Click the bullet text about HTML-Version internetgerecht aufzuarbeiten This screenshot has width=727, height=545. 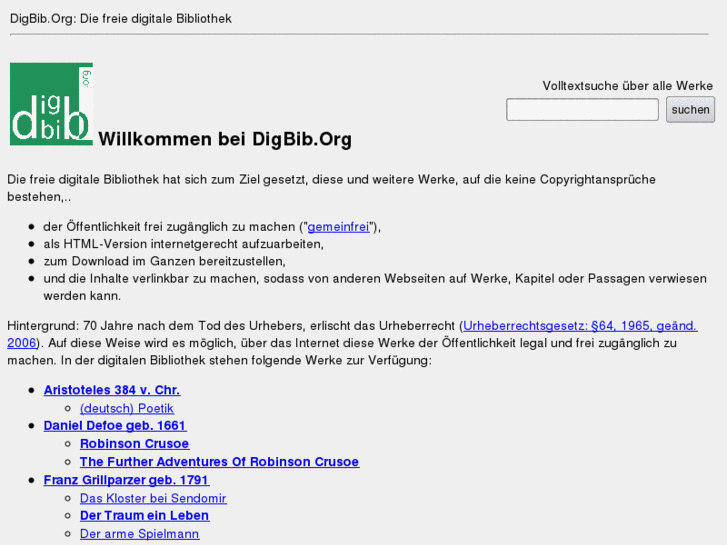point(184,244)
